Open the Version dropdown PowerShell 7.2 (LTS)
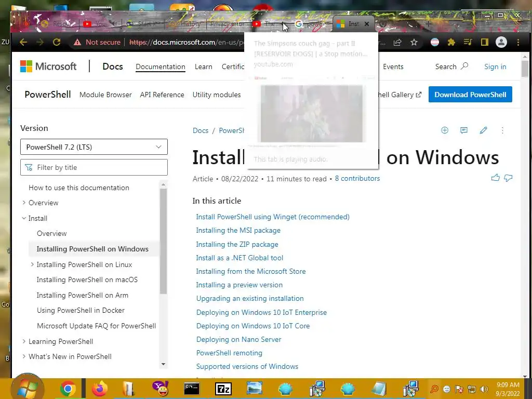The height and width of the screenshot is (399, 532). 94,147
